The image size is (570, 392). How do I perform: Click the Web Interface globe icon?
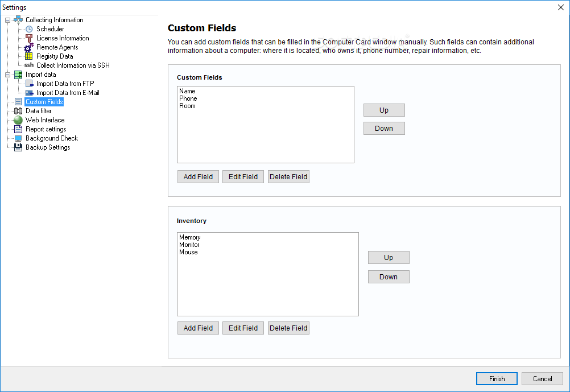pyautogui.click(x=18, y=120)
